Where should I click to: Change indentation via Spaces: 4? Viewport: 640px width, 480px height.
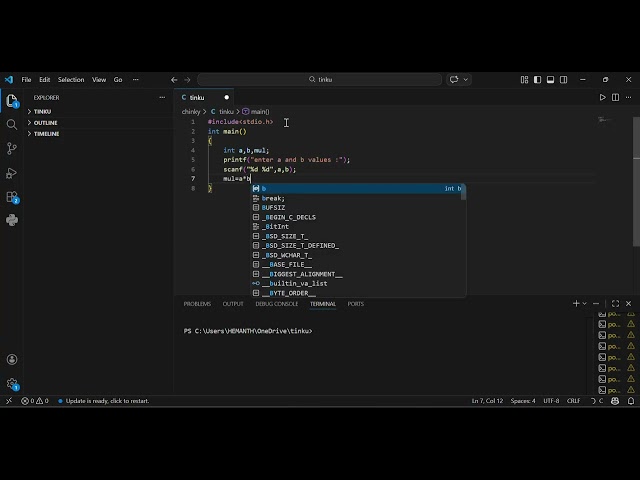(523, 401)
